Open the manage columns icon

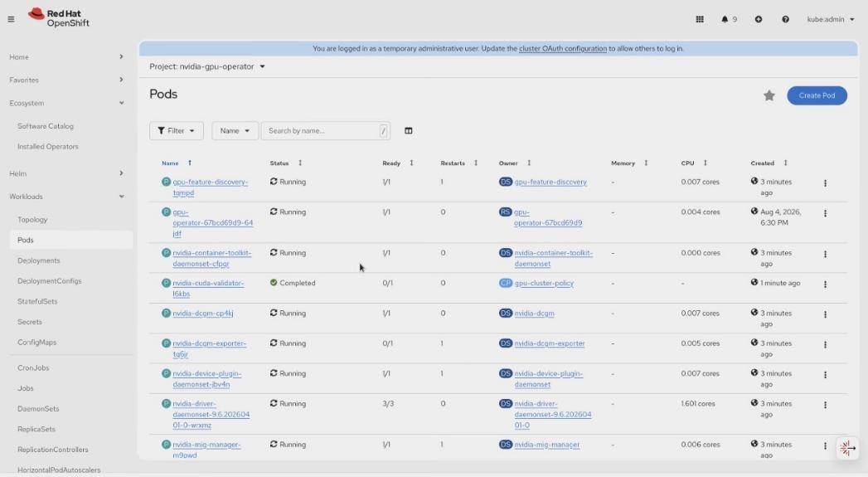408,131
